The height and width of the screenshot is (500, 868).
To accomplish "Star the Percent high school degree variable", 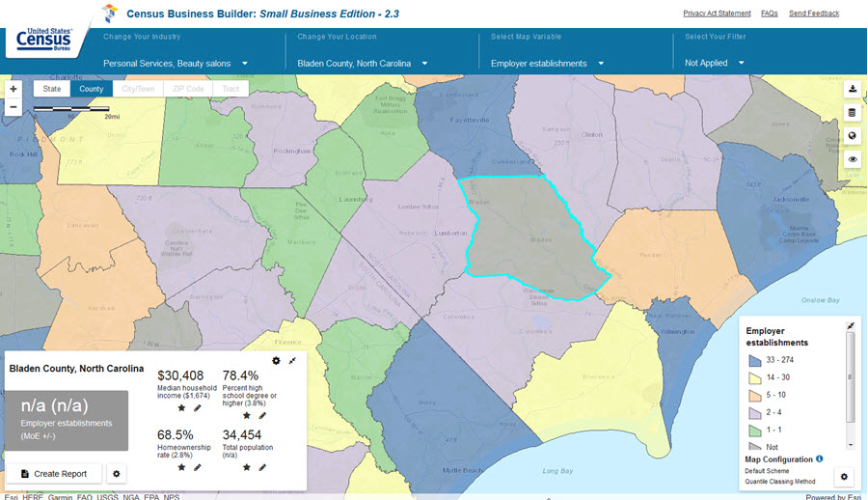I will point(247,415).
